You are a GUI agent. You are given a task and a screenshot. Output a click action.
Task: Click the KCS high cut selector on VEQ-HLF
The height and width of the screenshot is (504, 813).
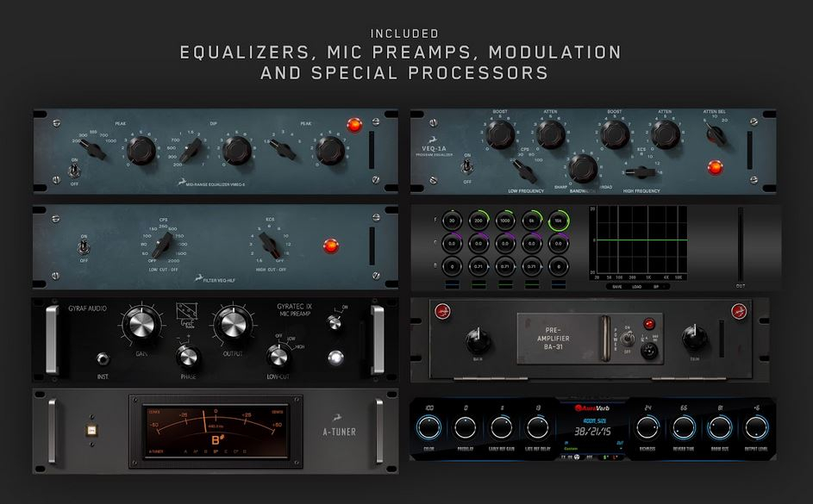coord(270,245)
